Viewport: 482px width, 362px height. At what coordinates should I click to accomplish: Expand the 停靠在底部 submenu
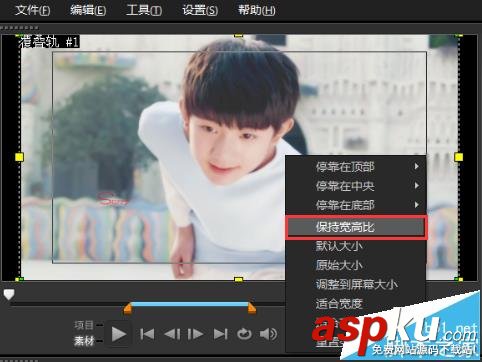pos(356,205)
